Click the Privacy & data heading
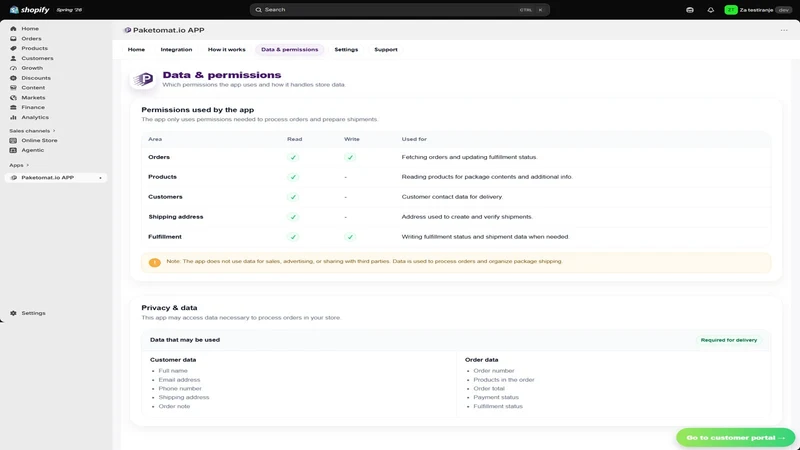The height and width of the screenshot is (450, 800). pos(169,308)
